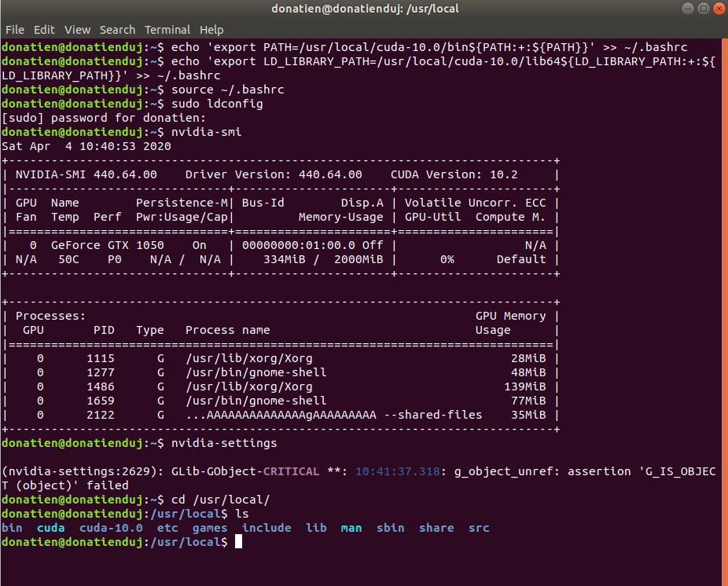The height and width of the screenshot is (586, 728).
Task: Click the '334MiB / 2000MiB' memory usage value
Action: pyautogui.click(x=323, y=259)
